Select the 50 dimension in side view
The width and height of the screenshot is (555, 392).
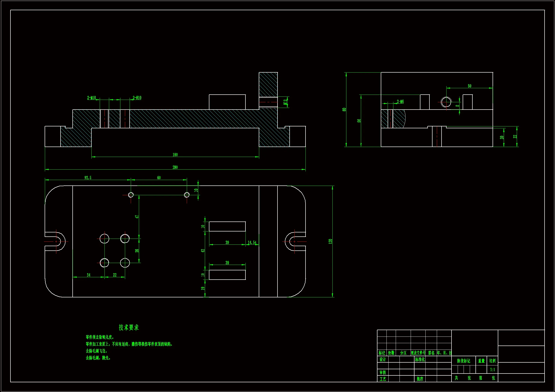tap(469, 86)
